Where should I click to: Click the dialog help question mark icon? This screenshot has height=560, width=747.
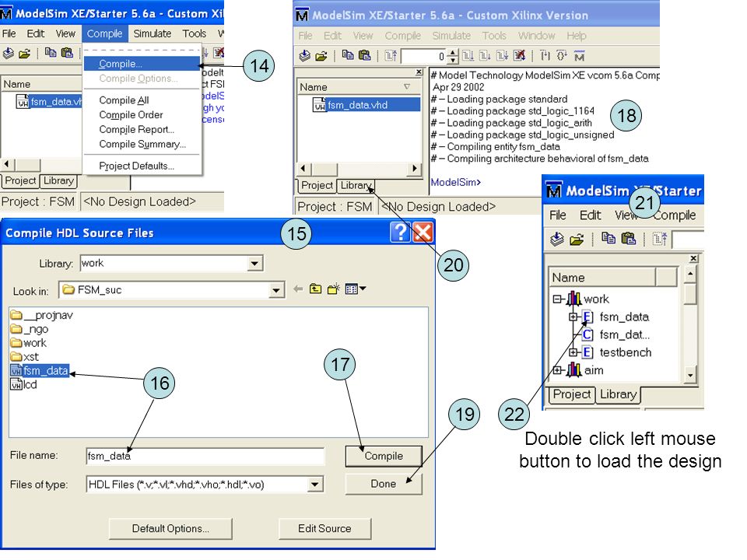(400, 233)
